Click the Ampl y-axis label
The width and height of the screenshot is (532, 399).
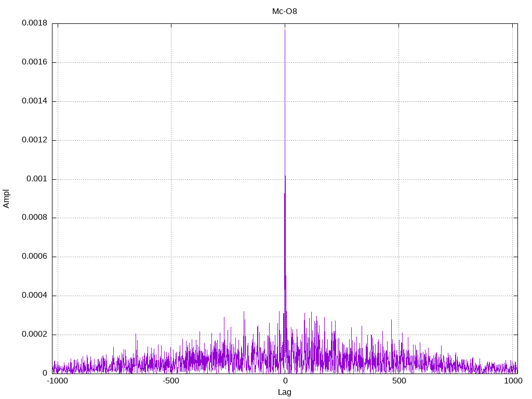tap(6, 198)
